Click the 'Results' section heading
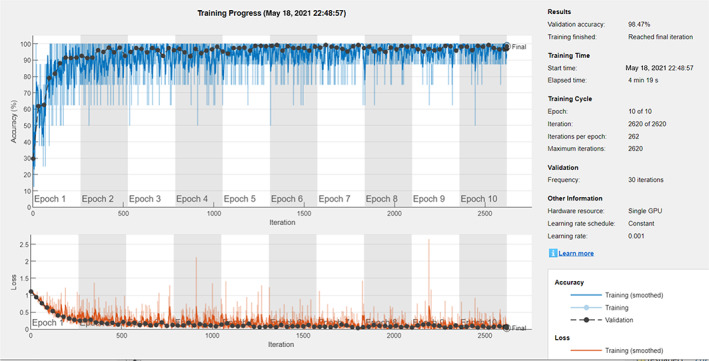 point(559,12)
